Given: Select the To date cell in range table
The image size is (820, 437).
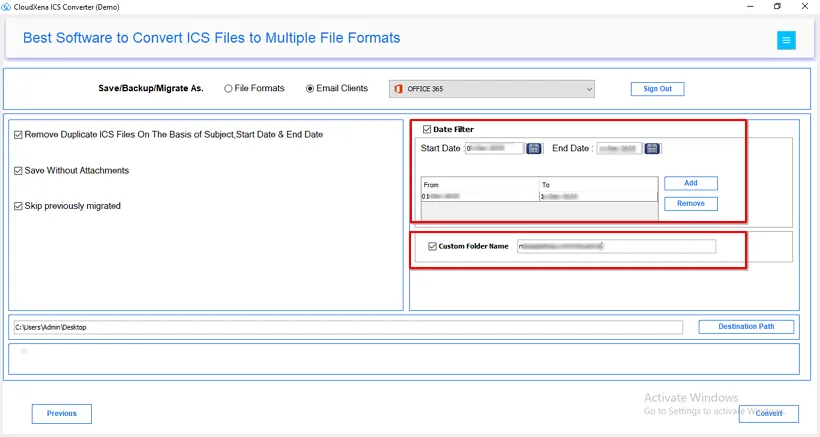Looking at the screenshot, I should [598, 197].
